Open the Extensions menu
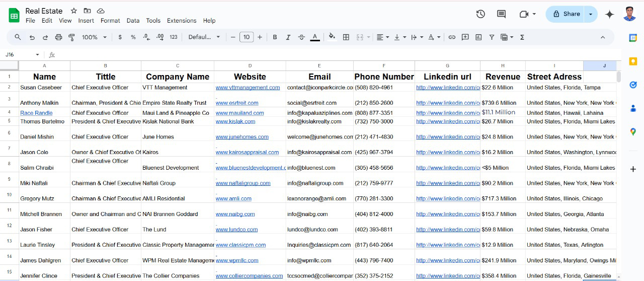This screenshot has width=644, height=281. coord(182,21)
